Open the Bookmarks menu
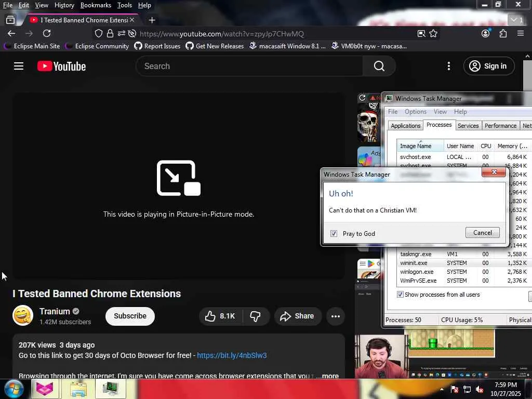 (96, 5)
